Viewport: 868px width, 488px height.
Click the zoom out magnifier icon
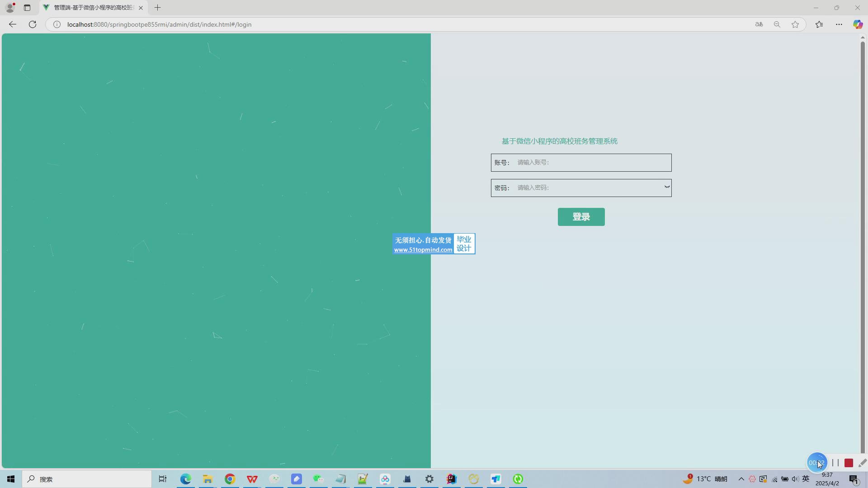click(777, 24)
